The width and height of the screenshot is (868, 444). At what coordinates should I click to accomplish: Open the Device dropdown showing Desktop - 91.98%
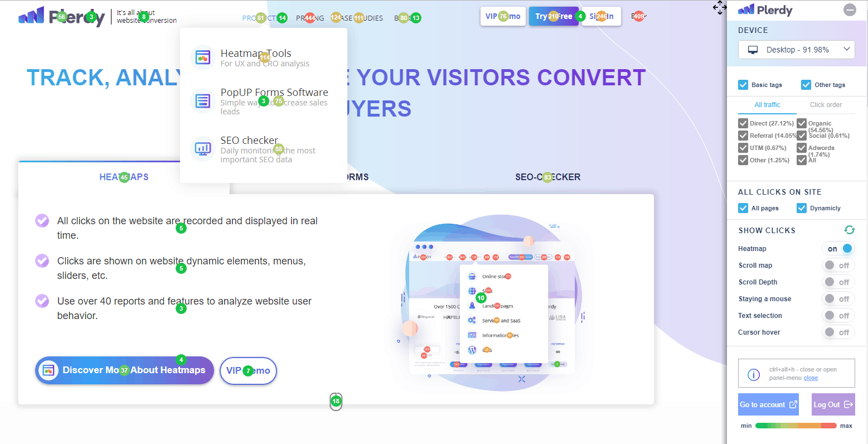pyautogui.click(x=797, y=50)
